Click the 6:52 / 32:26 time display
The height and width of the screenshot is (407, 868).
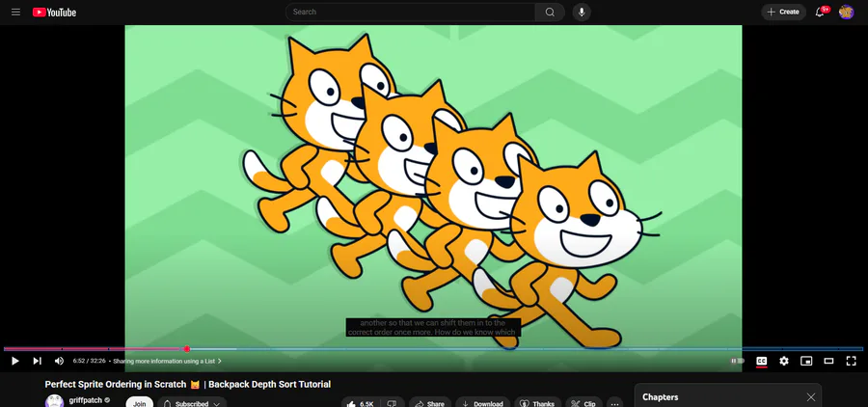tap(89, 361)
